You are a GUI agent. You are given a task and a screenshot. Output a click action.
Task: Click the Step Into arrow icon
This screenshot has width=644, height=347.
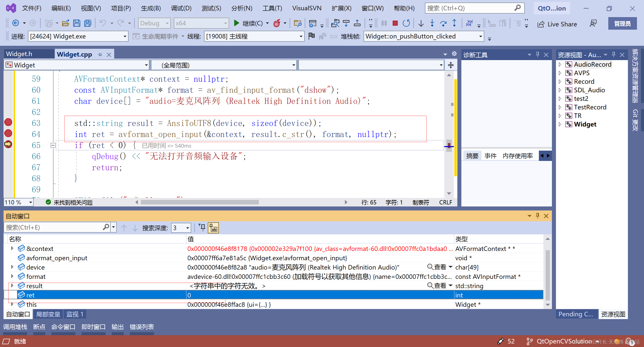432,23
